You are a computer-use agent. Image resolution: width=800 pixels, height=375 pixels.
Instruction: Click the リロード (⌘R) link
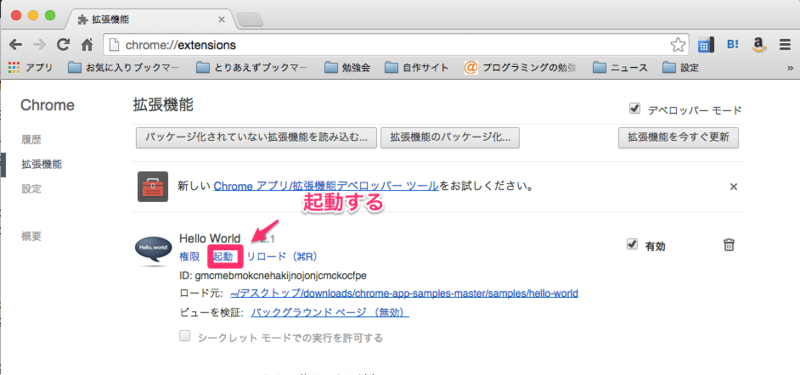click(x=282, y=256)
